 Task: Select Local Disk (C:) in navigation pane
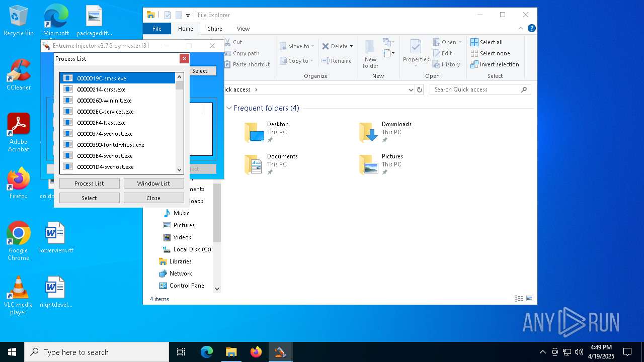(x=187, y=249)
